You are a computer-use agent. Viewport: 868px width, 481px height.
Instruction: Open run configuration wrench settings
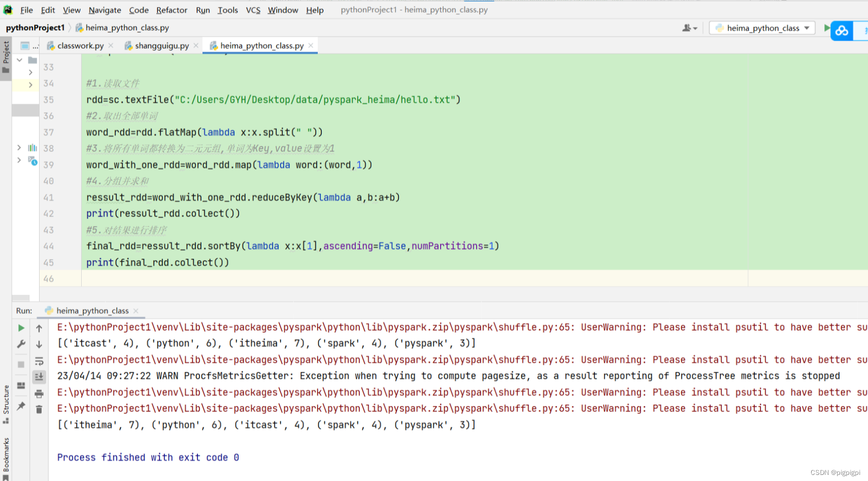(21, 344)
